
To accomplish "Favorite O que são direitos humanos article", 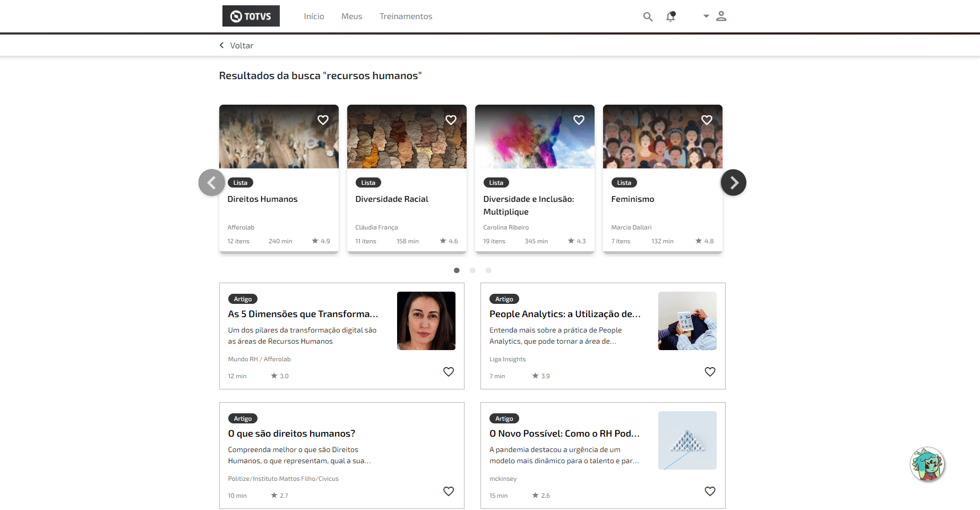I will (449, 491).
